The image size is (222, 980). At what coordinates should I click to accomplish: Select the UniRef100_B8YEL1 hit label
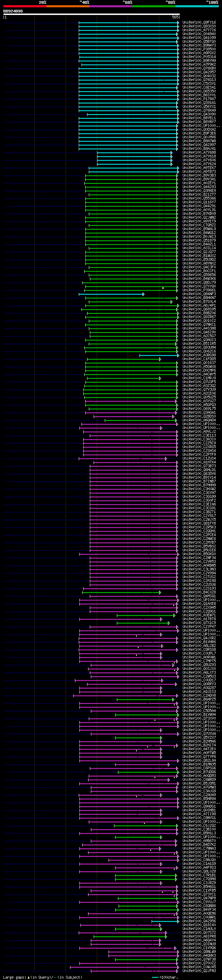click(199, 118)
